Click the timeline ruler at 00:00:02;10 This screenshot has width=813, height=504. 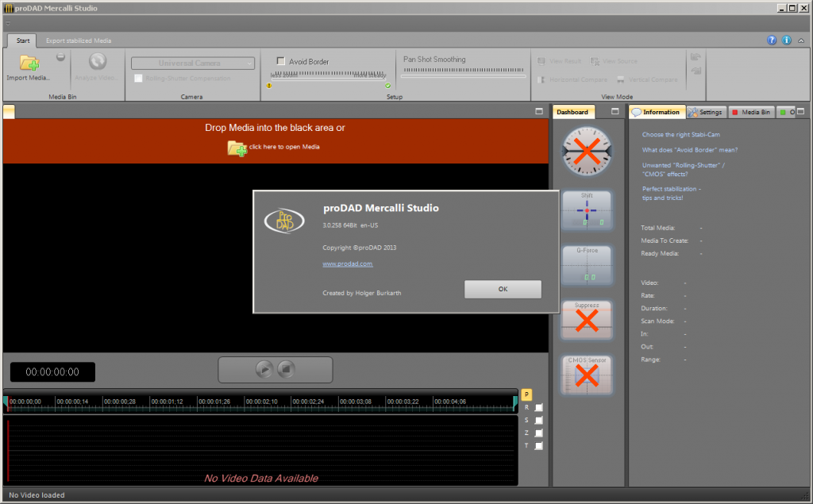tap(262, 402)
